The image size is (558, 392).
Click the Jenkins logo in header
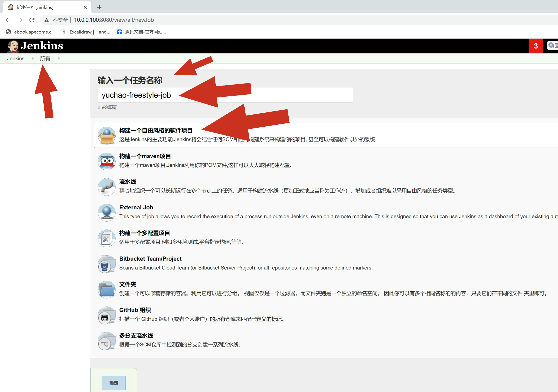[x=35, y=46]
